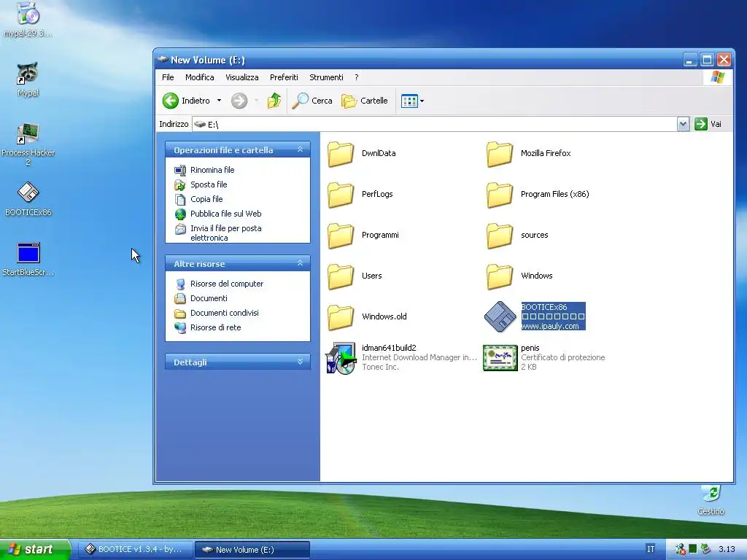Open the ? help menu
This screenshot has height=560, width=747.
coord(356,77)
